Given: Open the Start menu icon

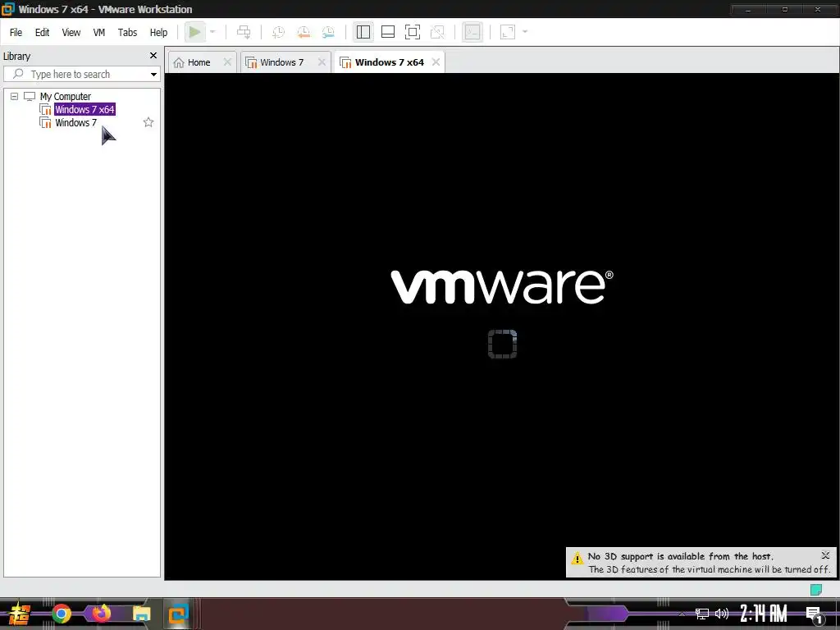Looking at the screenshot, I should (x=20, y=614).
